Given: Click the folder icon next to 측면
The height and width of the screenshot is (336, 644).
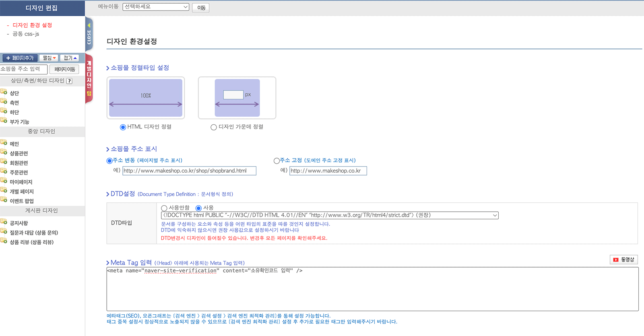Looking at the screenshot, I should 4,101.
